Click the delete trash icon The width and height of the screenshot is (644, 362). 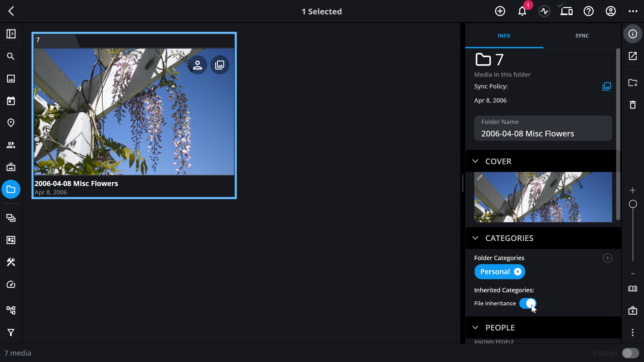(633, 105)
